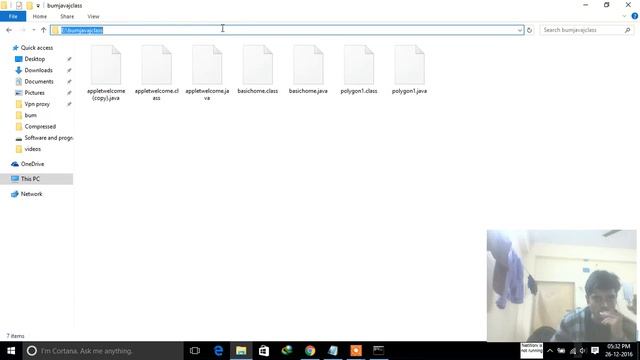Select appletwelcome.java file
Image resolution: width=640 pixels, height=360 pixels.
[207, 73]
